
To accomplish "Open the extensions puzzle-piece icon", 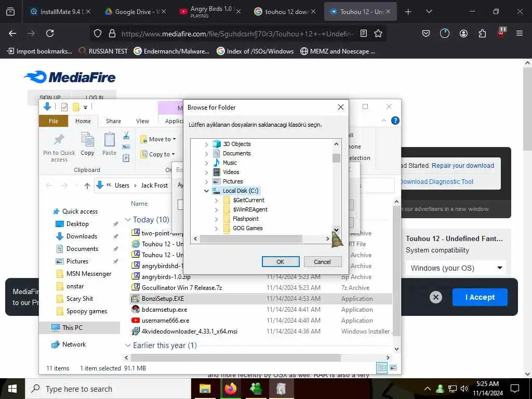I will click(482, 33).
